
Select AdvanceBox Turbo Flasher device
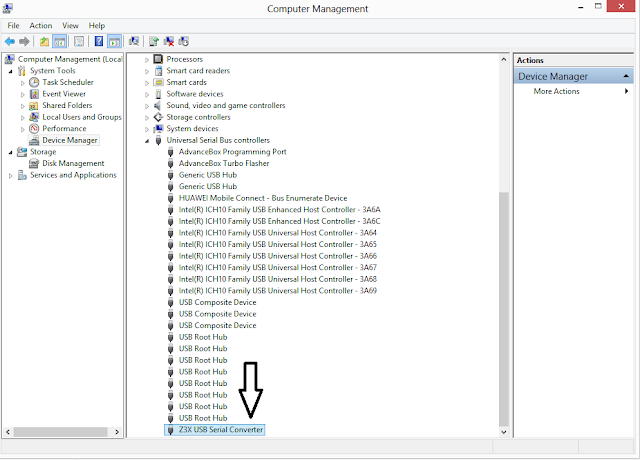[x=224, y=163]
